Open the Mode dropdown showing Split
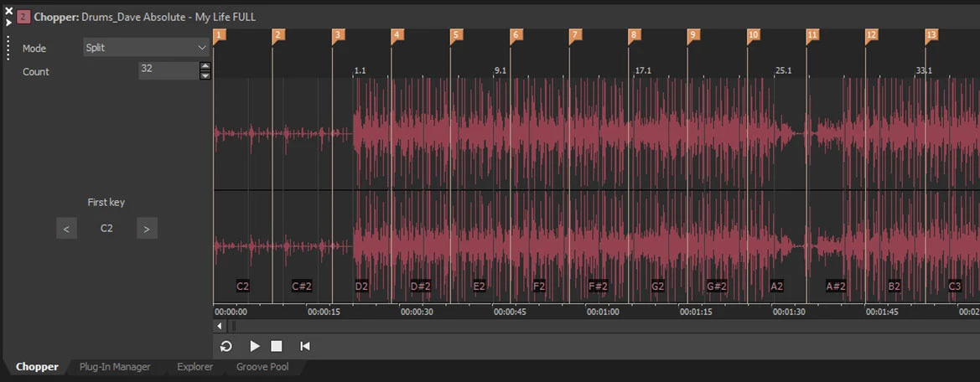This screenshot has width=980, height=382. [x=146, y=48]
